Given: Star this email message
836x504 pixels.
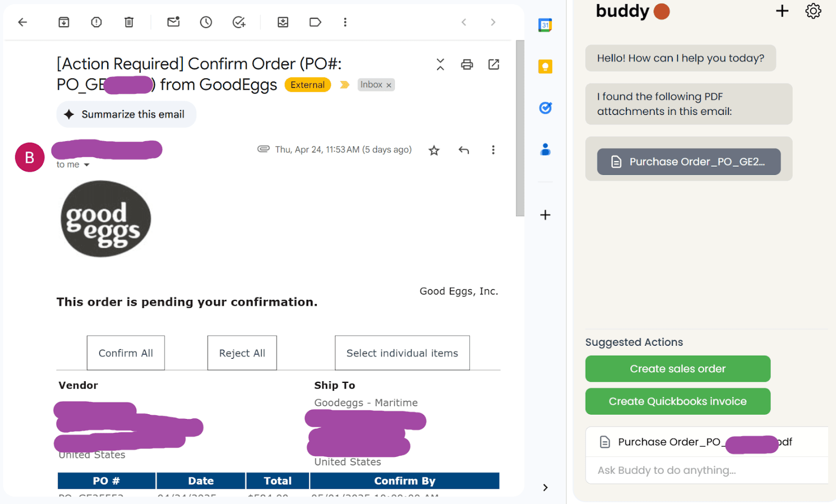Looking at the screenshot, I should (x=434, y=150).
